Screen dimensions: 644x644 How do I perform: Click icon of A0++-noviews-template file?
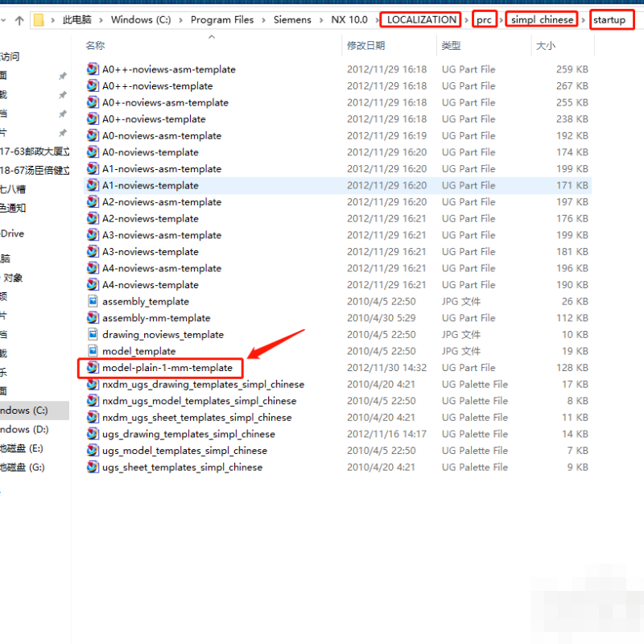click(x=93, y=85)
